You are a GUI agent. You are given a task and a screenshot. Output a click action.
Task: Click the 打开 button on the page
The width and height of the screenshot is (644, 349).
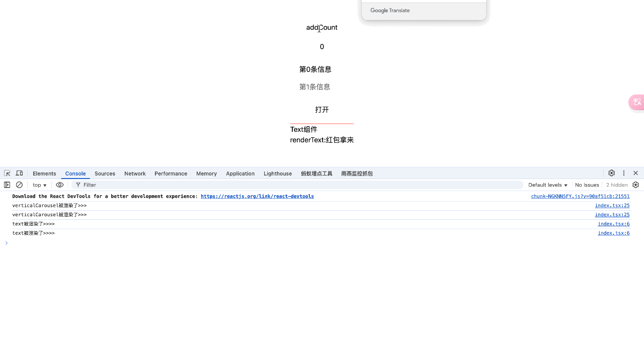click(x=321, y=109)
